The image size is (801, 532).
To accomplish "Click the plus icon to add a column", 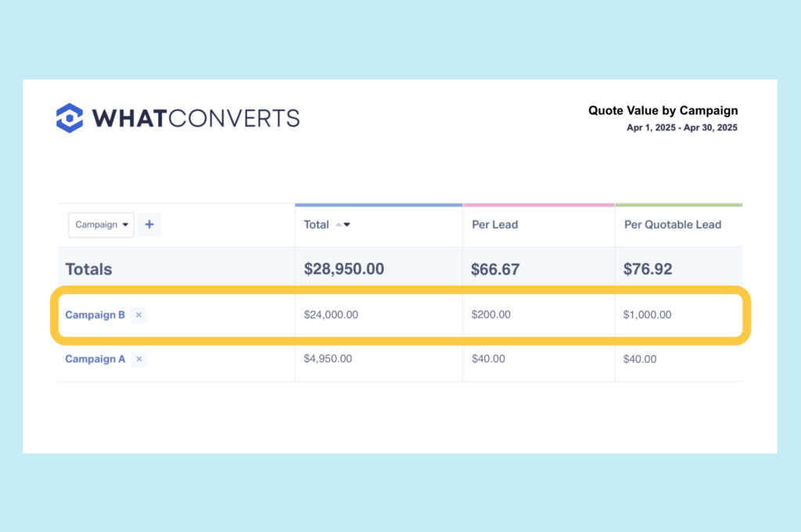I will click(149, 225).
